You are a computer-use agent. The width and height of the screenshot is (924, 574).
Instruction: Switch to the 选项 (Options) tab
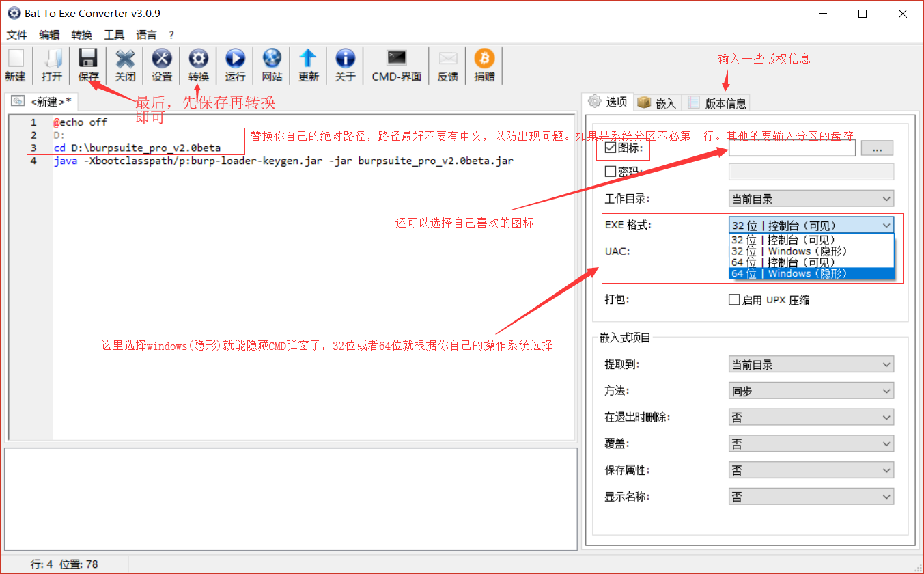pyautogui.click(x=608, y=102)
